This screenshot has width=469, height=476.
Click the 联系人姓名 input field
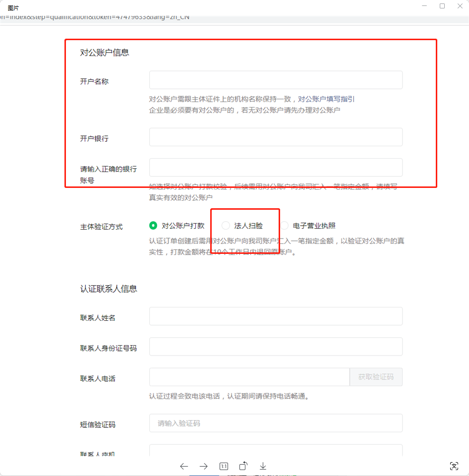pos(276,316)
